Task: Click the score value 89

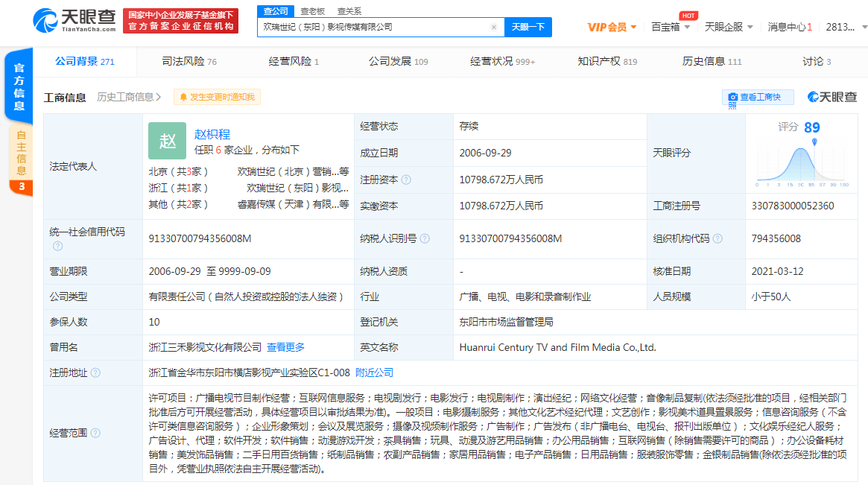Action: [811, 127]
